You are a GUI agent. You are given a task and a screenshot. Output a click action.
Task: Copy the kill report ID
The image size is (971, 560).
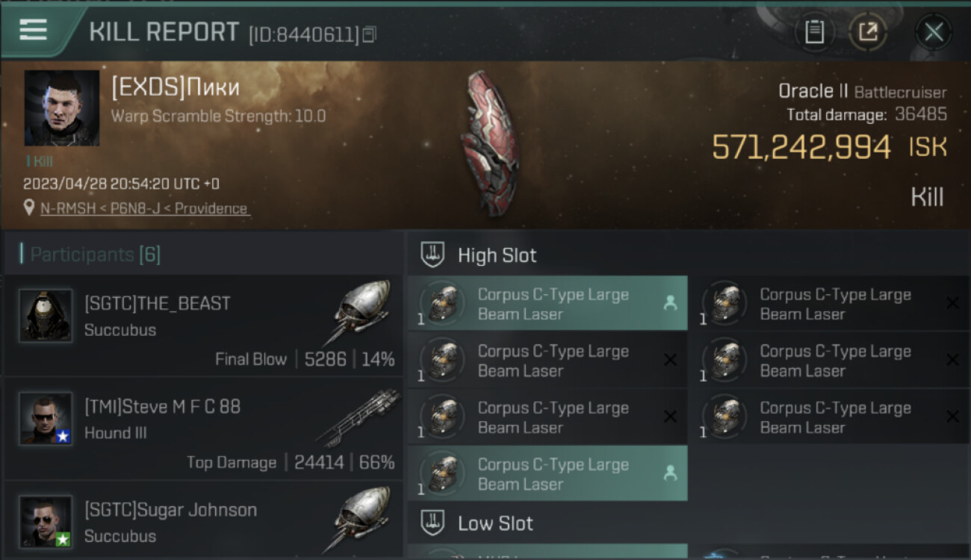click(370, 34)
